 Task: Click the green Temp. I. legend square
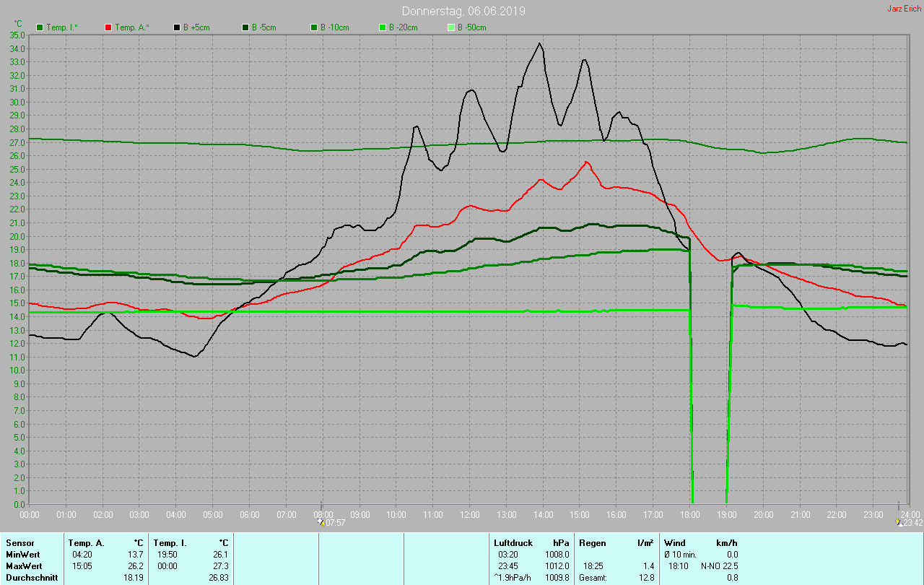[40, 27]
